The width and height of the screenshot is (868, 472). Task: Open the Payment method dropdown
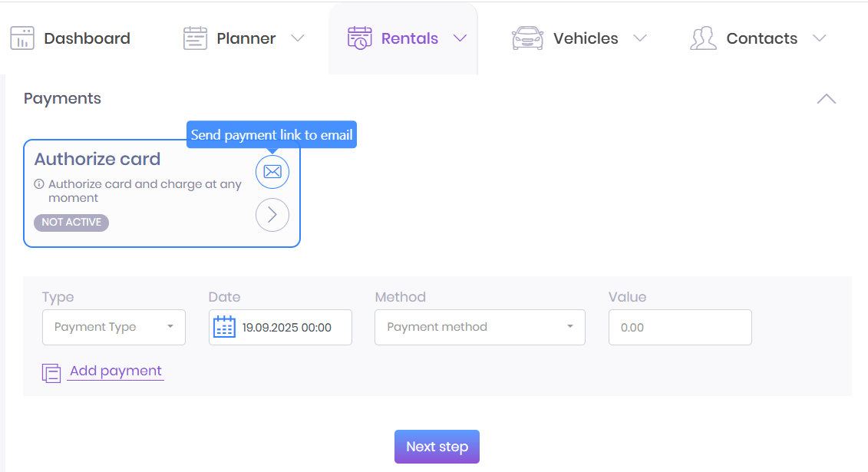(x=480, y=327)
